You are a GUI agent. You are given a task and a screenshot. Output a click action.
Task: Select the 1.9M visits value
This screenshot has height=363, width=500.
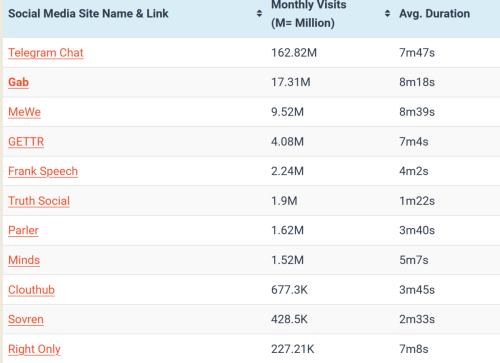tap(284, 201)
